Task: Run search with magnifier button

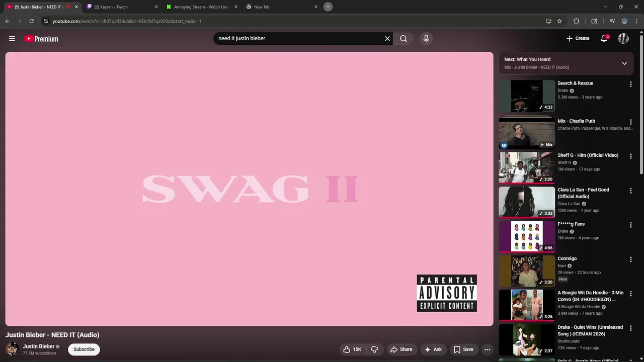Action: click(404, 39)
